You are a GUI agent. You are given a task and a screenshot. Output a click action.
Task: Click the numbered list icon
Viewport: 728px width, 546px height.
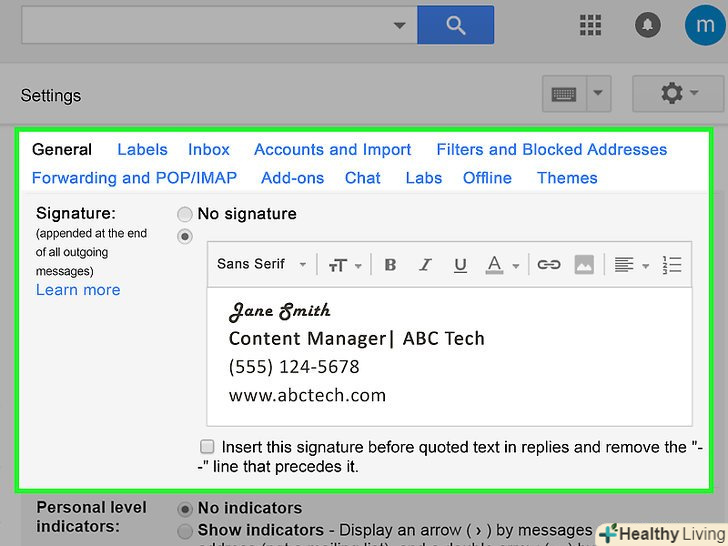click(672, 265)
